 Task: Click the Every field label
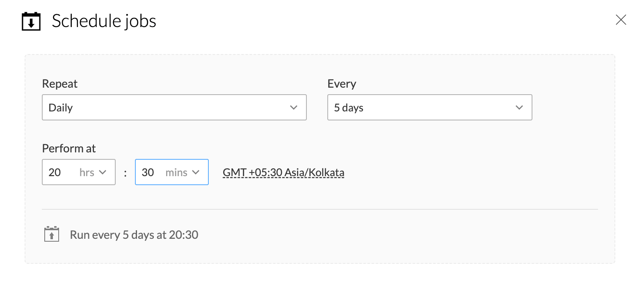(x=342, y=84)
